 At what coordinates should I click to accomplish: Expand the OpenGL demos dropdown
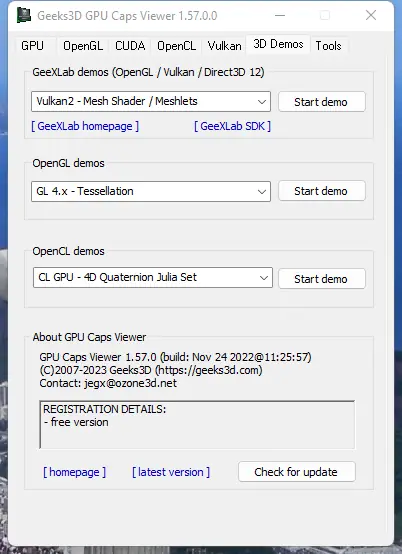coord(151,191)
